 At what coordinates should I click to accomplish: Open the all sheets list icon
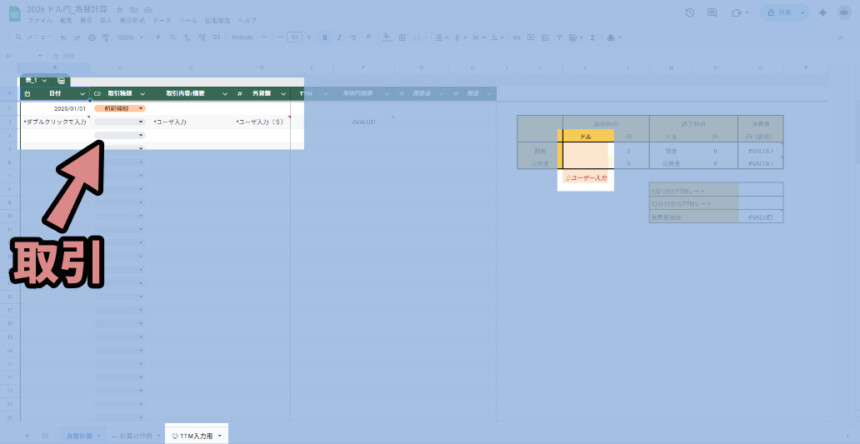coord(45,436)
